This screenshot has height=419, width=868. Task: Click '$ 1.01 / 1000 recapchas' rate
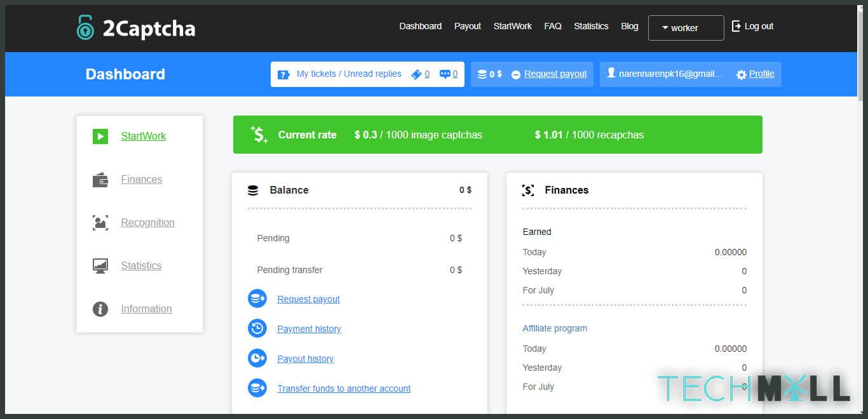point(589,135)
